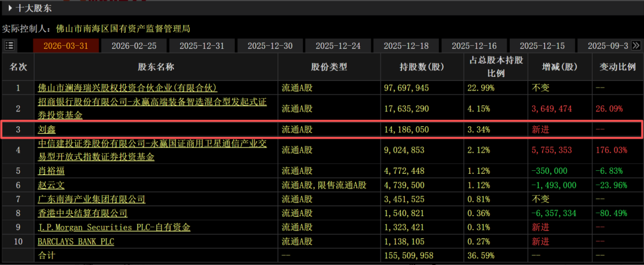The height and width of the screenshot is (265, 644).
Task: Select the 2025-12-18 date tab
Action: [406, 46]
